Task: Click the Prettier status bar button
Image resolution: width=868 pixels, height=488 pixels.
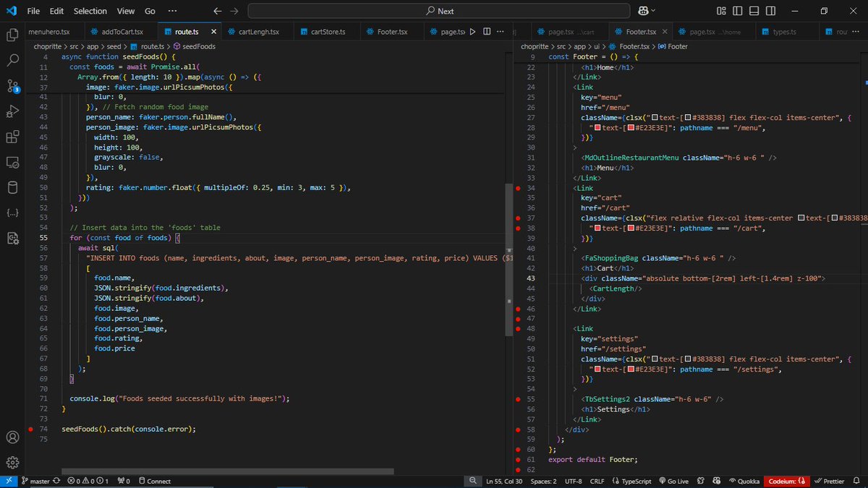Action: 829,481
